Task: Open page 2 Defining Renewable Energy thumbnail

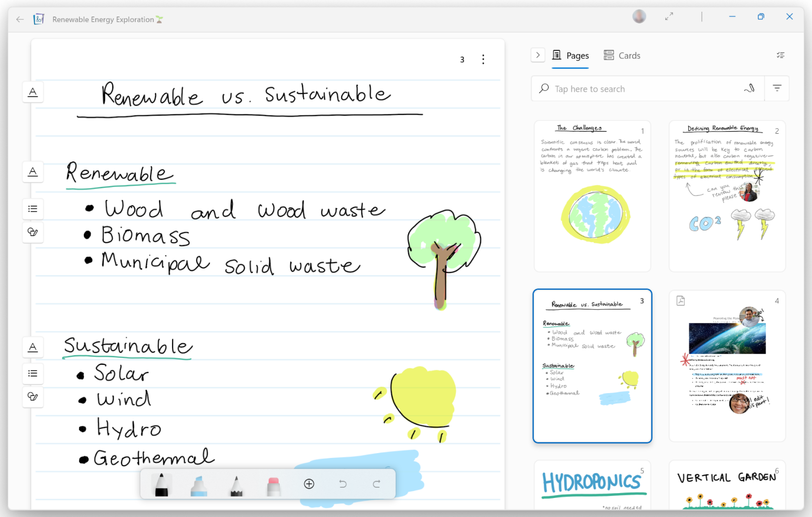Action: coord(727,196)
